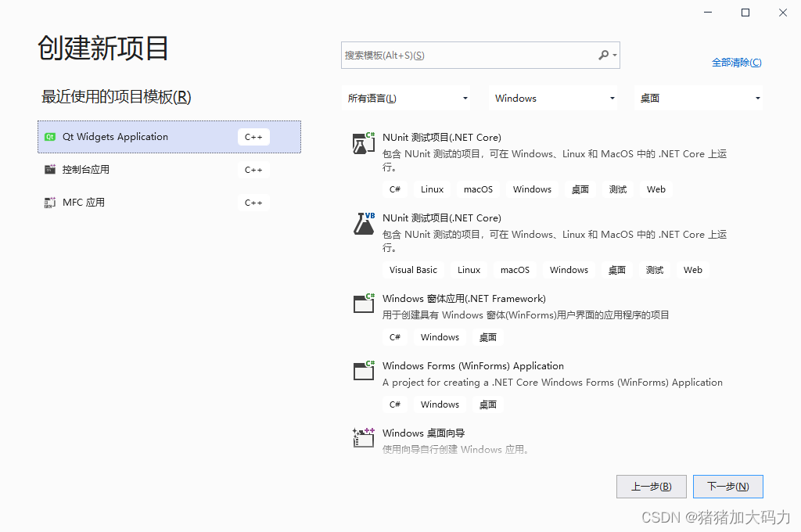This screenshot has width=801, height=532.
Task: Click the green Qt icon in recent templates
Action: (49, 137)
